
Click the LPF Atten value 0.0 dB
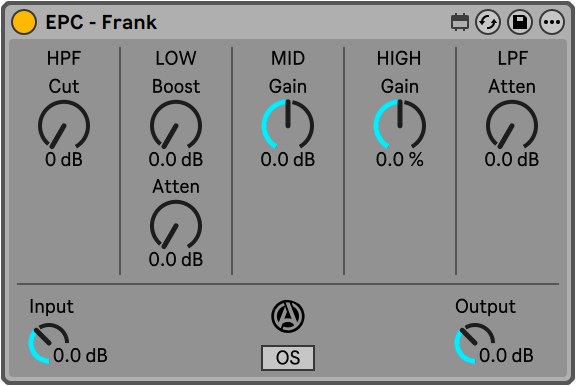point(512,159)
